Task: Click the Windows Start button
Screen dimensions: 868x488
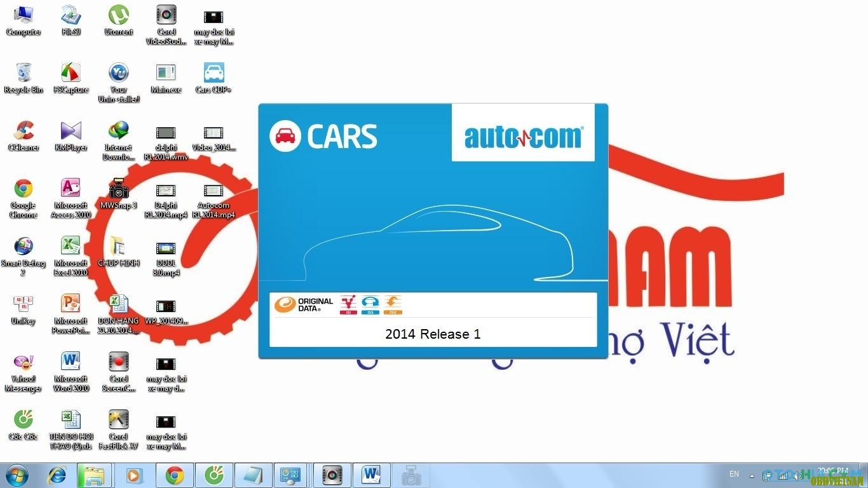Action: [x=16, y=475]
